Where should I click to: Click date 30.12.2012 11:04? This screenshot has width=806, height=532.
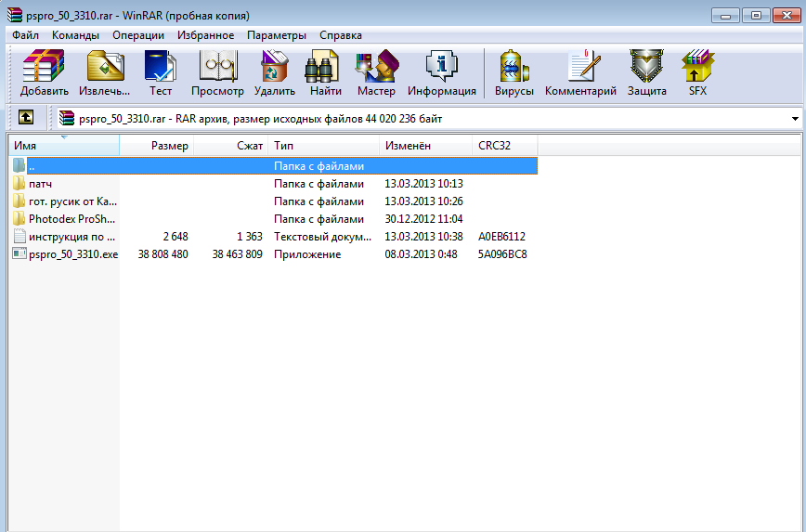[x=423, y=218]
